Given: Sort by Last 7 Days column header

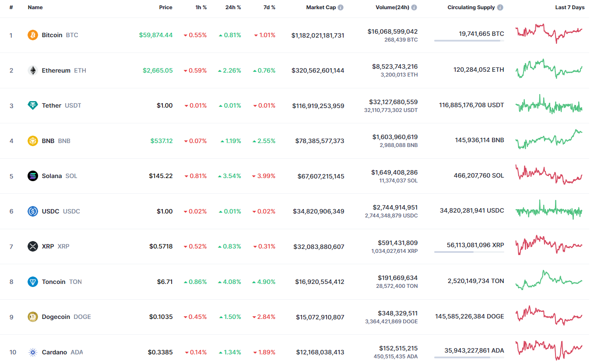Looking at the screenshot, I should pos(570,7).
